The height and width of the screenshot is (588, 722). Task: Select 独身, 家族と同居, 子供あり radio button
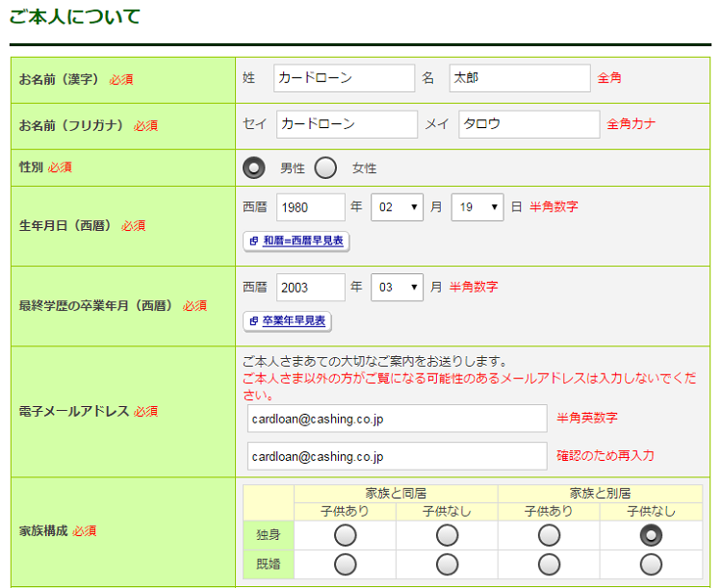tap(345, 535)
